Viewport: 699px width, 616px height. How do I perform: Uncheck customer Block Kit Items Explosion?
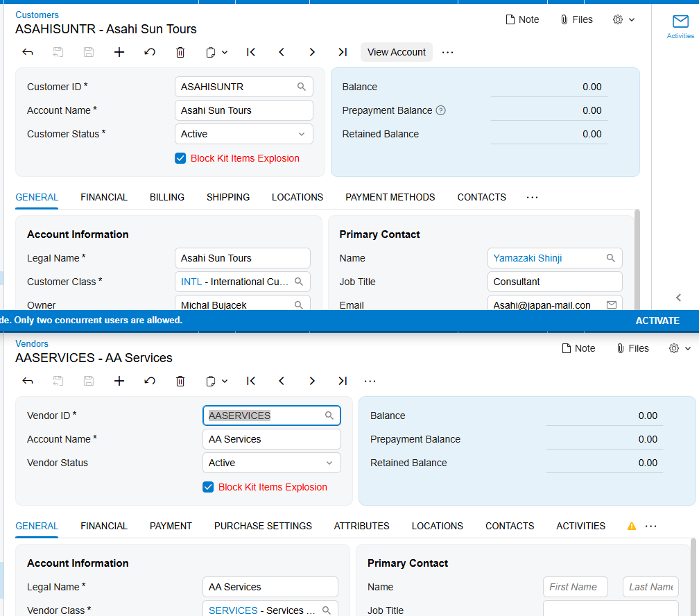[180, 158]
